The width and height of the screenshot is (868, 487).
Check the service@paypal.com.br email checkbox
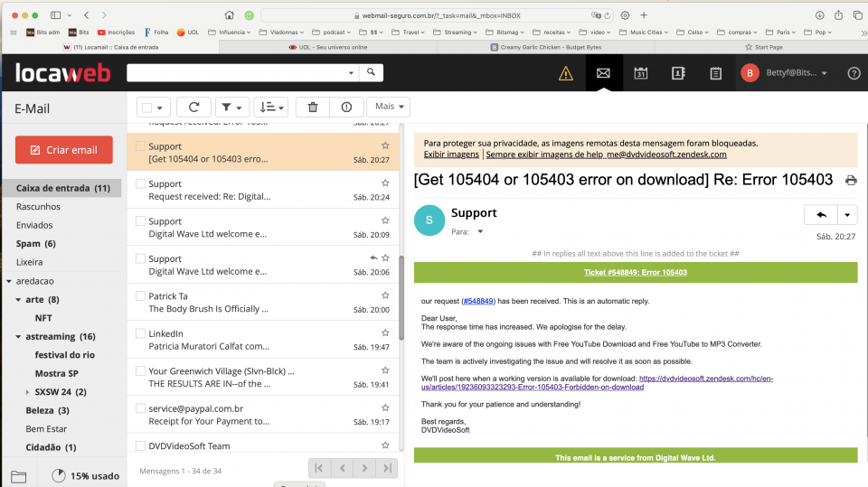[141, 407]
